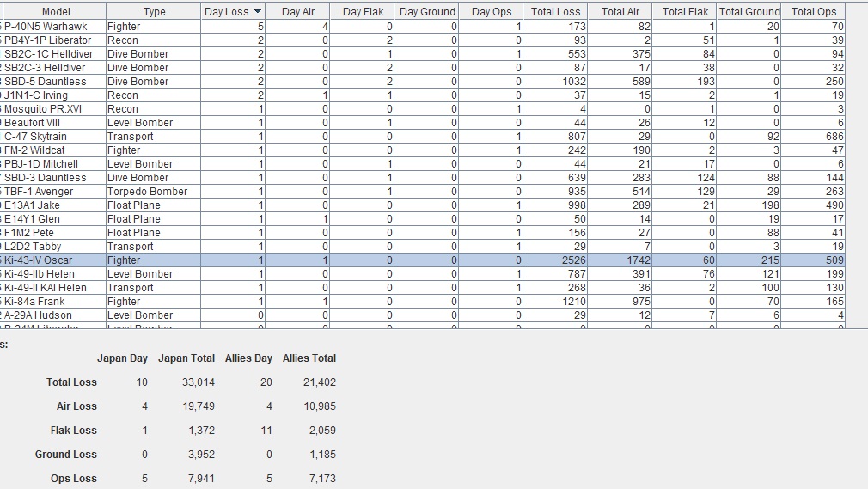Click Allies air loss total 10,985
This screenshot has height=489, width=868.
click(x=320, y=406)
